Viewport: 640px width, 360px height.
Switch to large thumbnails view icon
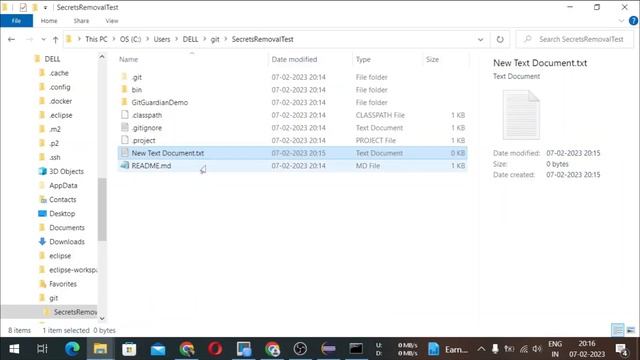[631, 330]
